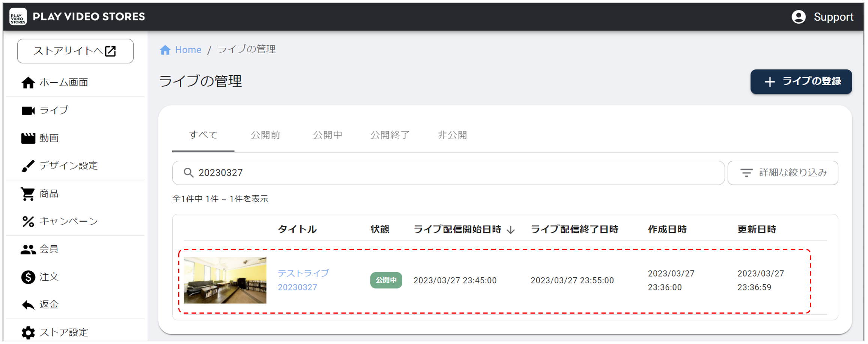Expand the 詳細な絞り込み filter options

tap(782, 173)
